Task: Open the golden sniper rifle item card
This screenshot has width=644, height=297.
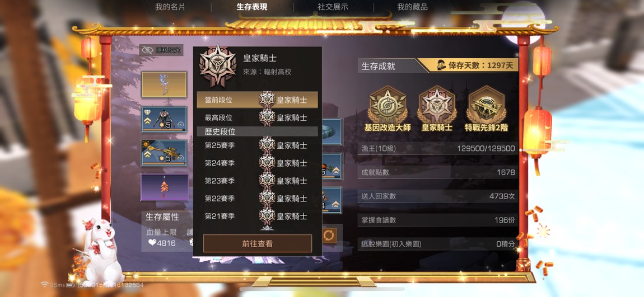Action: point(164,153)
